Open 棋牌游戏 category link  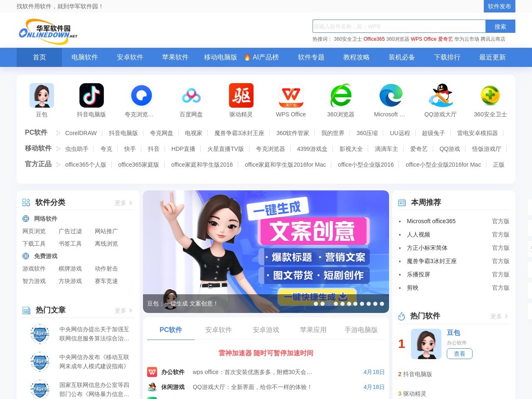pos(70,268)
